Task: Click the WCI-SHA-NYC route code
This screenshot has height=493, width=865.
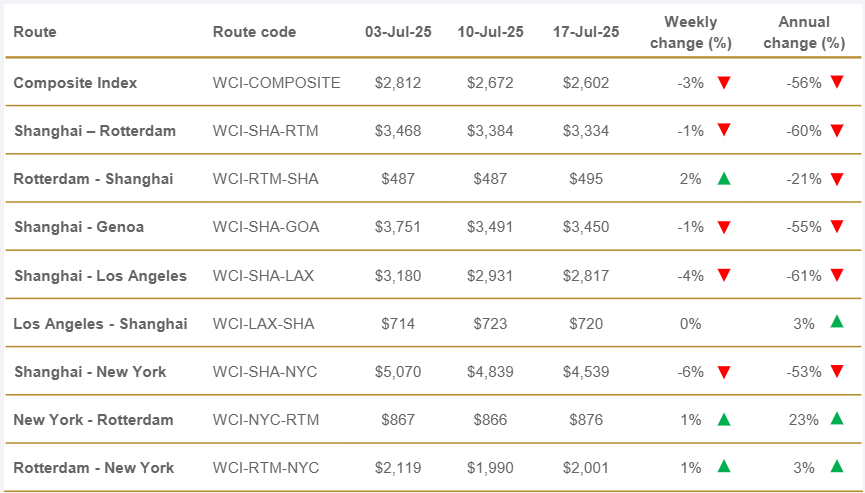Action: (x=265, y=372)
